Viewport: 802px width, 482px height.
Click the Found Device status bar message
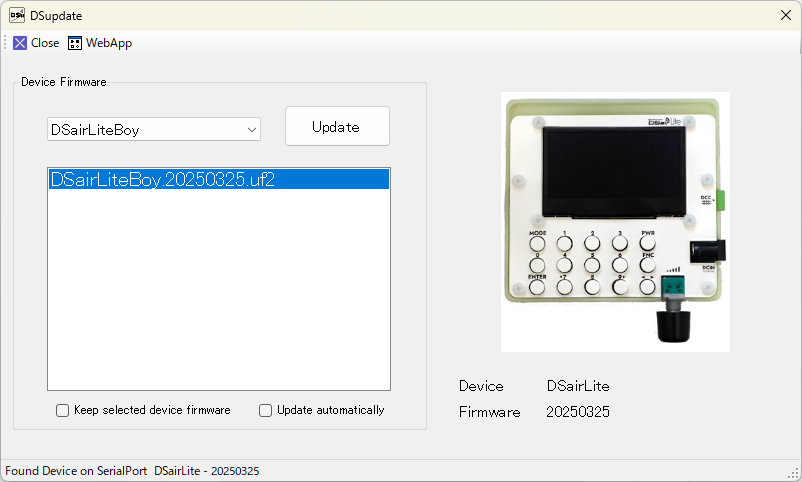pyautogui.click(x=132, y=471)
